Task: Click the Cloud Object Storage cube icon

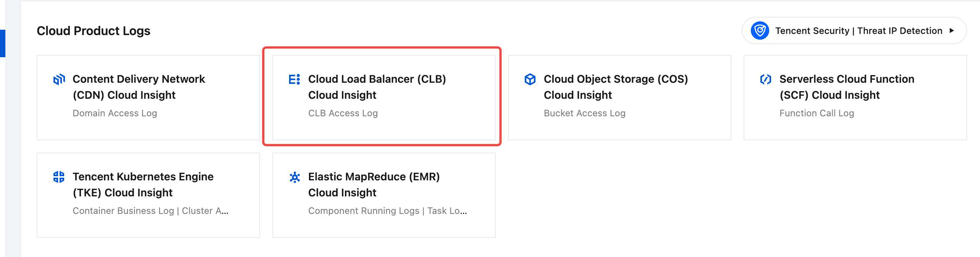Action: 530,79
